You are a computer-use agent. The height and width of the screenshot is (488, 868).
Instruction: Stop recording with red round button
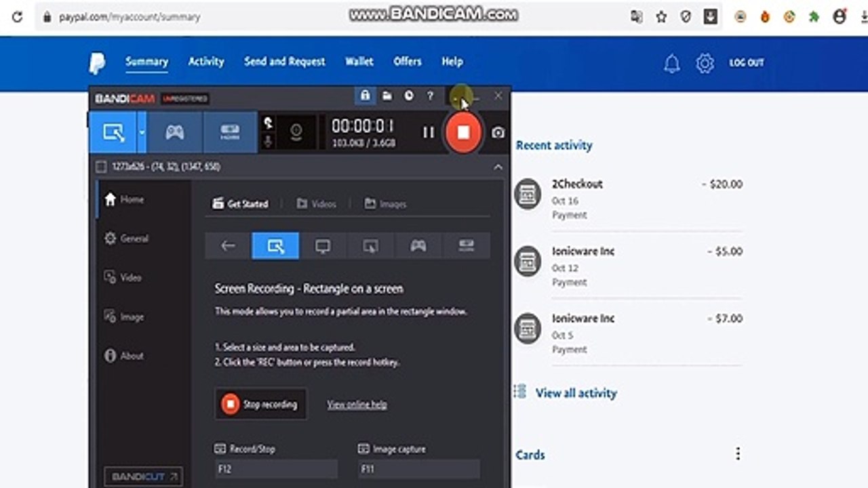pos(463,132)
